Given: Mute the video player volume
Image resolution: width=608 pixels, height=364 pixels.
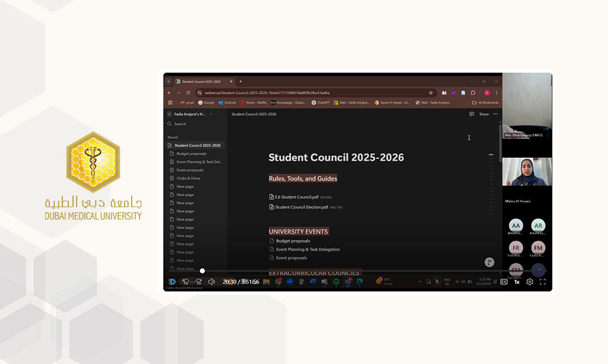Looking at the screenshot, I should click(x=211, y=282).
